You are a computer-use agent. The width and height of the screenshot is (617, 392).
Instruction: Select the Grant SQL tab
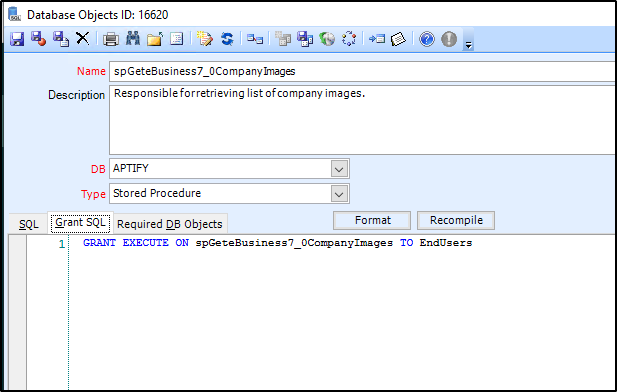(80, 222)
